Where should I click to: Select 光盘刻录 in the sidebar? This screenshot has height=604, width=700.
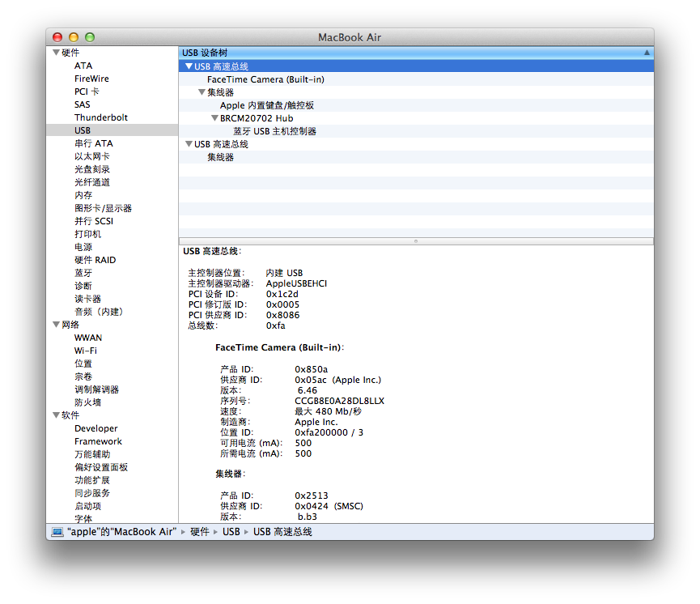pos(92,169)
